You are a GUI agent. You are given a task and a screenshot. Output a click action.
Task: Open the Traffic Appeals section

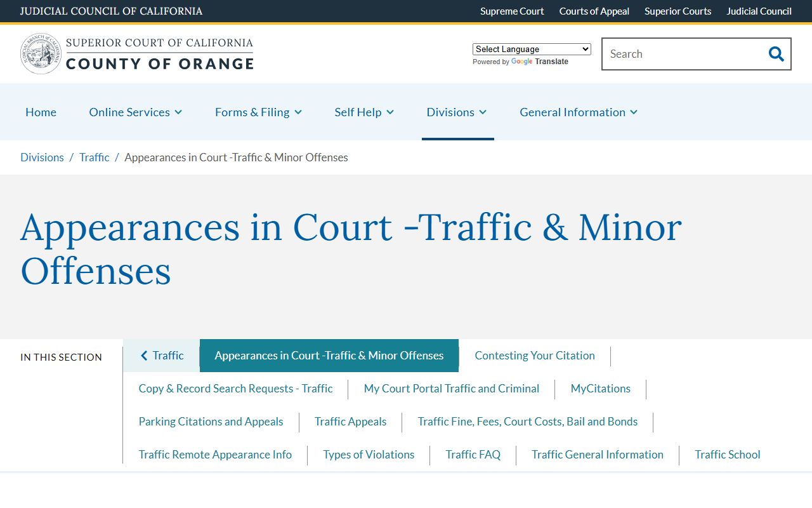pyautogui.click(x=350, y=422)
